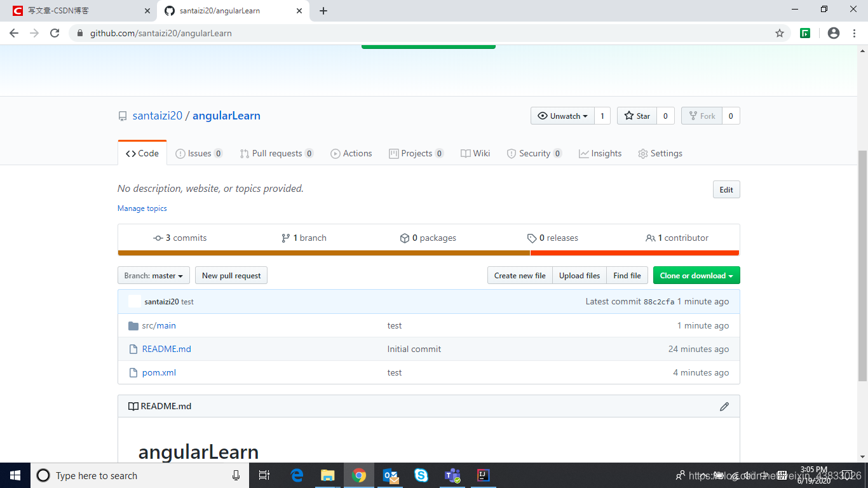The image size is (868, 488).
Task: Open test commit message for pom.xml
Action: point(395,372)
